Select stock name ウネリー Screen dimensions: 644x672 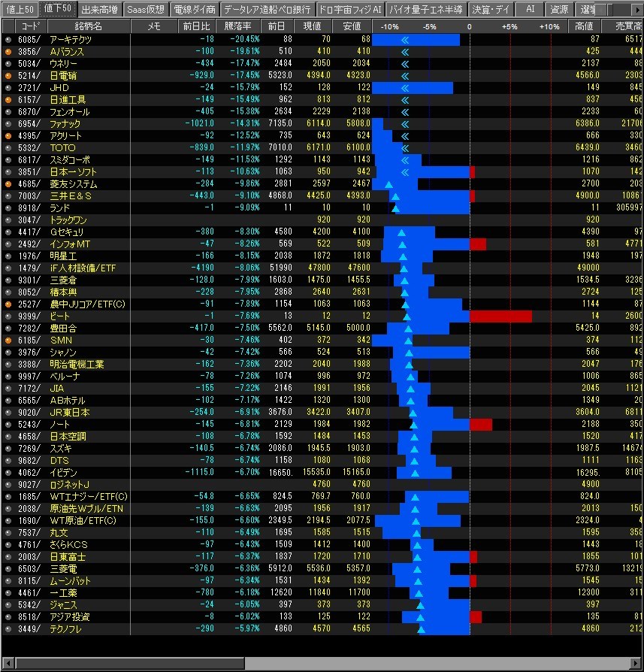63,64
